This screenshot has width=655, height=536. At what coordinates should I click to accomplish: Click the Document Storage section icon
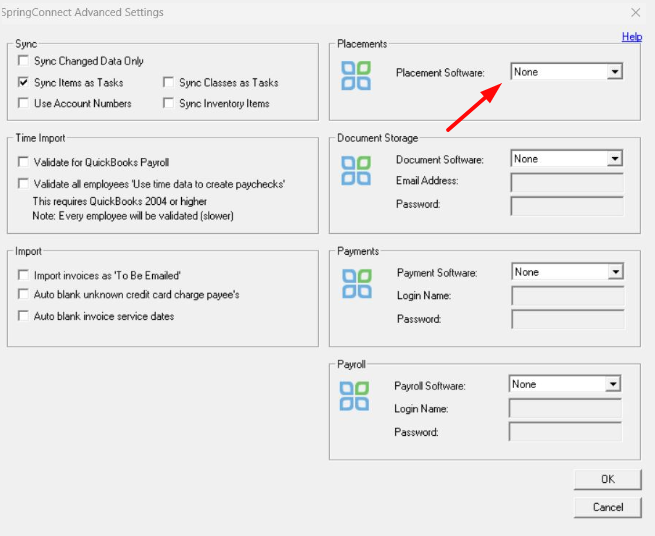pos(355,170)
